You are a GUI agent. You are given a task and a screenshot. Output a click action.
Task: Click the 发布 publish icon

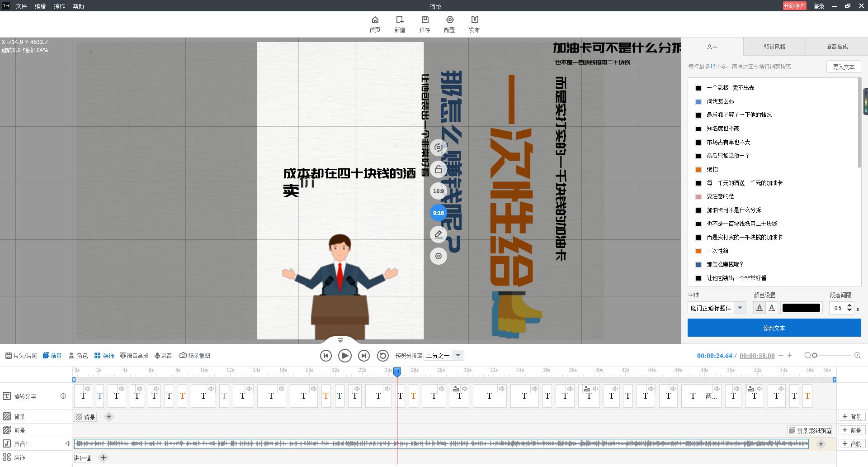point(474,24)
